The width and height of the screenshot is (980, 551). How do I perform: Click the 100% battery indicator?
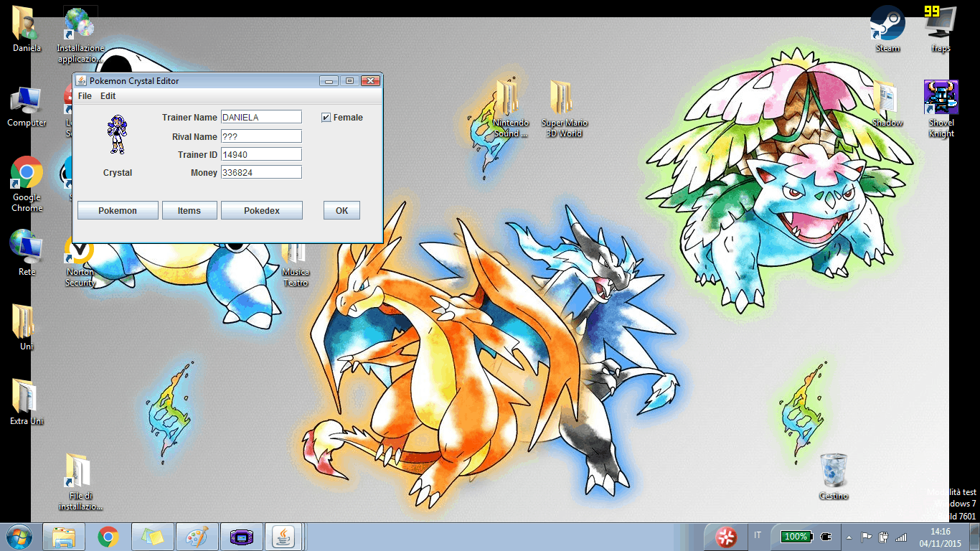pyautogui.click(x=795, y=536)
